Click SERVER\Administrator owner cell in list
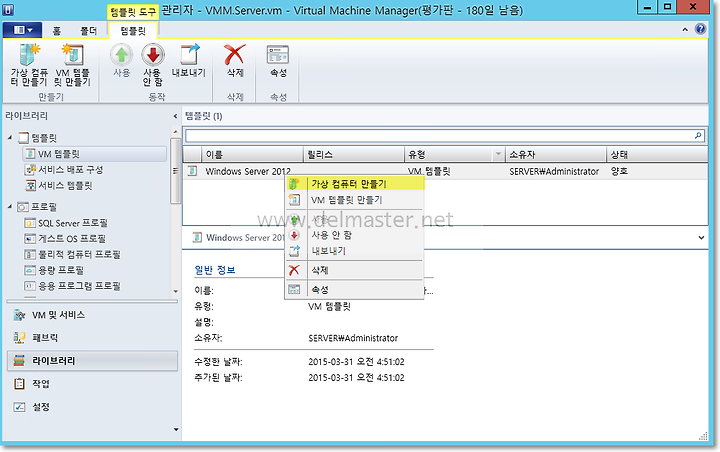Image resolution: width=720 pixels, height=452 pixels. [x=554, y=171]
